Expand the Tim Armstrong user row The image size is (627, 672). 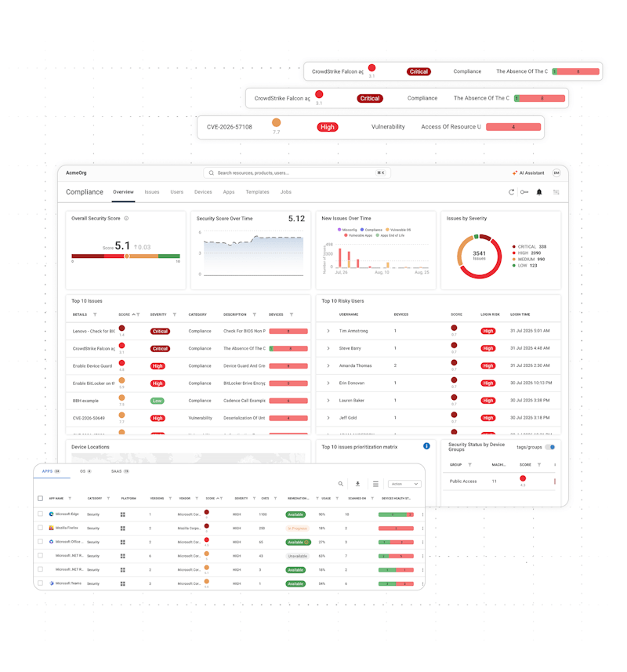(328, 331)
